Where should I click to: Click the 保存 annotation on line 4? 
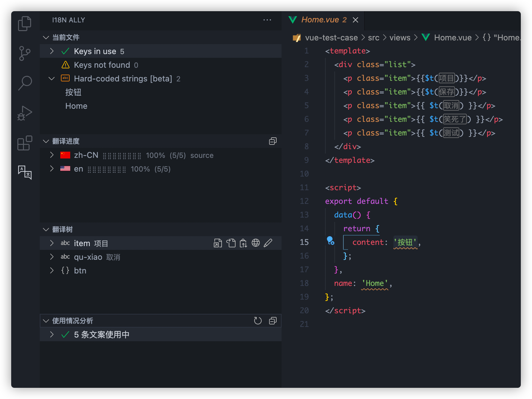[447, 92]
